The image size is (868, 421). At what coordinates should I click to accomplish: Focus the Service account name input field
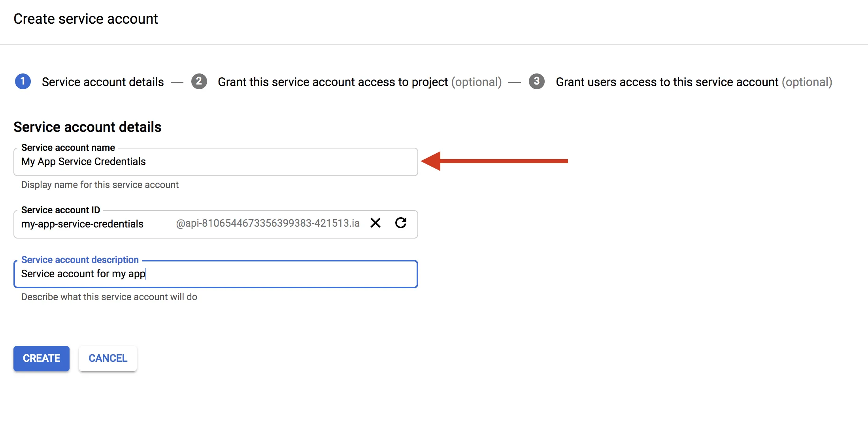(x=215, y=162)
